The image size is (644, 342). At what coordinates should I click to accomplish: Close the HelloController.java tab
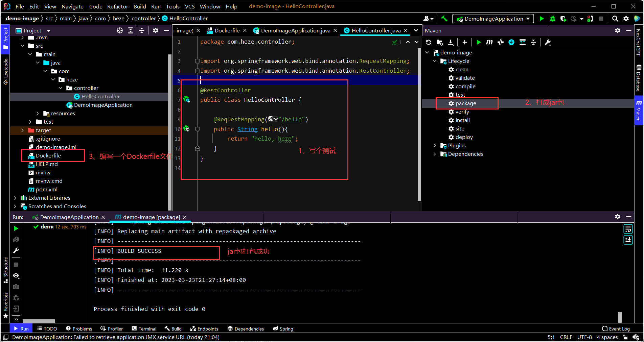(x=405, y=30)
